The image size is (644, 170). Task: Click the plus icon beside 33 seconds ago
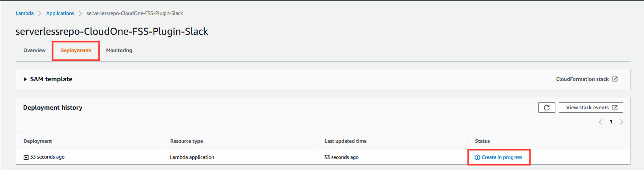click(26, 157)
